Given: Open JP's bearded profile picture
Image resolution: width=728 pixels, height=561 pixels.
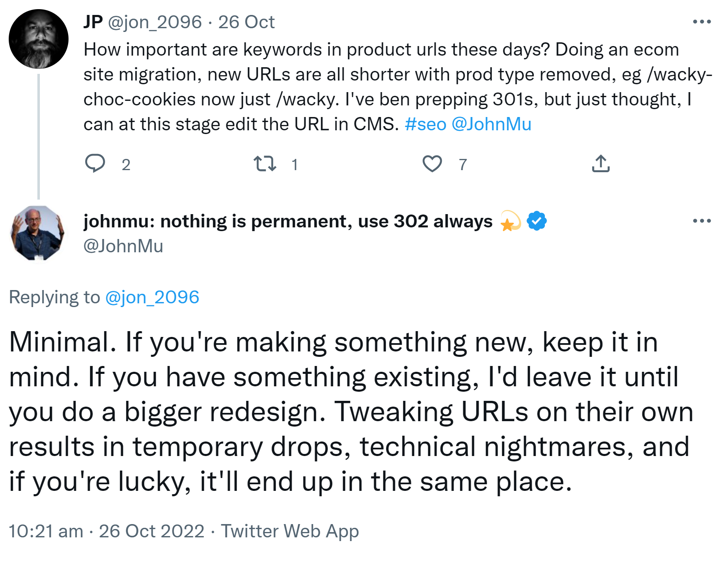Looking at the screenshot, I should tap(39, 39).
